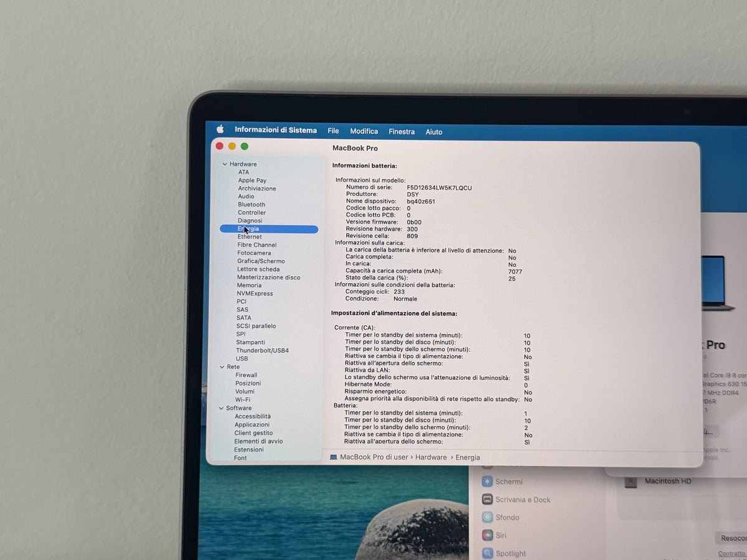Click the device name bq40z651
747x560 pixels.
421,202
